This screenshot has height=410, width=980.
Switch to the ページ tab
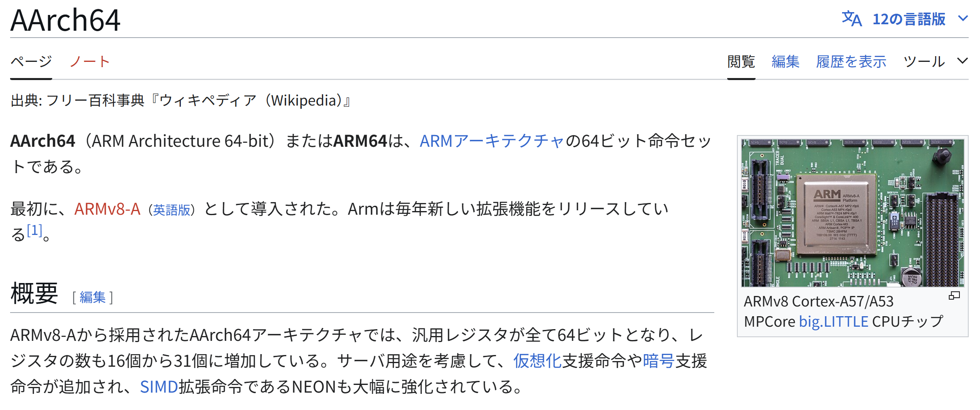tap(31, 61)
